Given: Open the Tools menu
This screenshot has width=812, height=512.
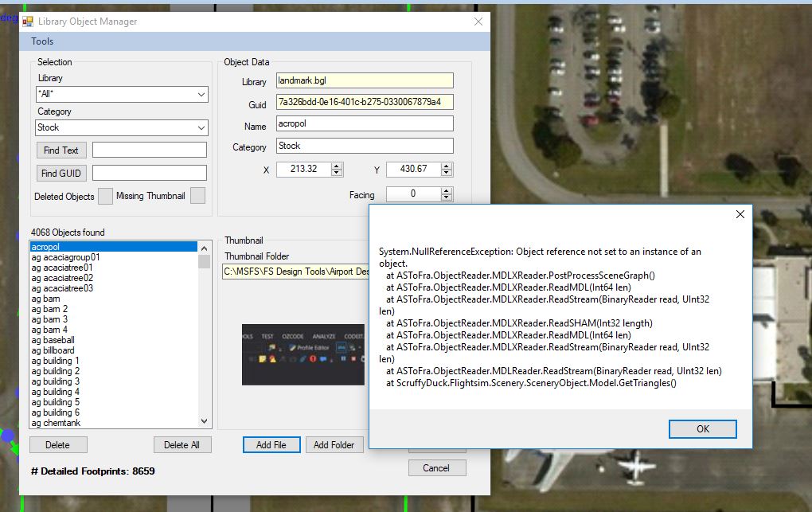Looking at the screenshot, I should (x=42, y=41).
